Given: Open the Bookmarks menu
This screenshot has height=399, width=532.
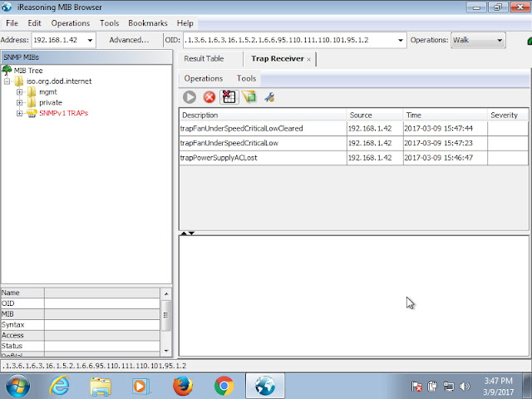Looking at the screenshot, I should (148, 23).
